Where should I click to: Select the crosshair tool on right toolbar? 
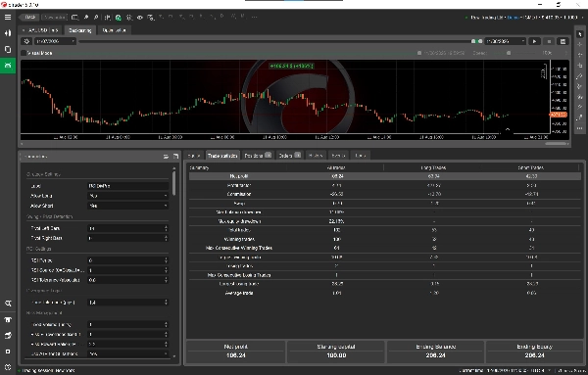[x=580, y=44]
